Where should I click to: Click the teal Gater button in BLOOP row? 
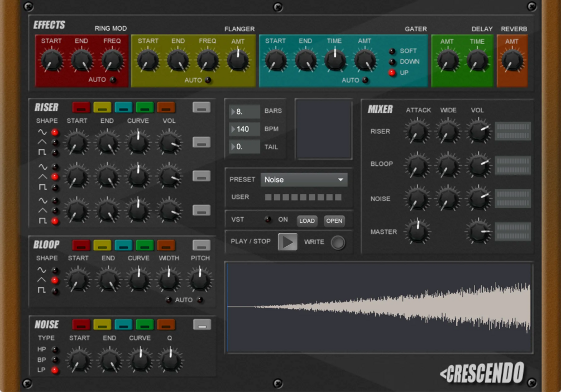pos(123,245)
